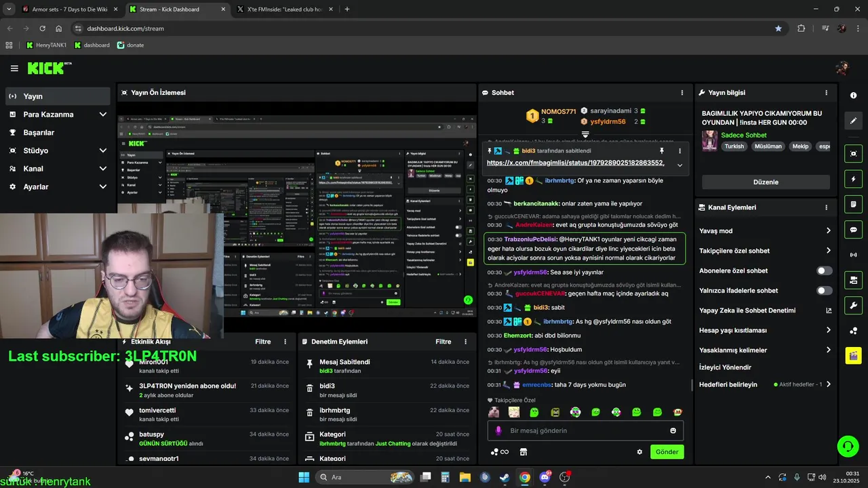Open Filtre in Etkinlik Akışı panel
The height and width of the screenshot is (488, 868).
point(263,342)
